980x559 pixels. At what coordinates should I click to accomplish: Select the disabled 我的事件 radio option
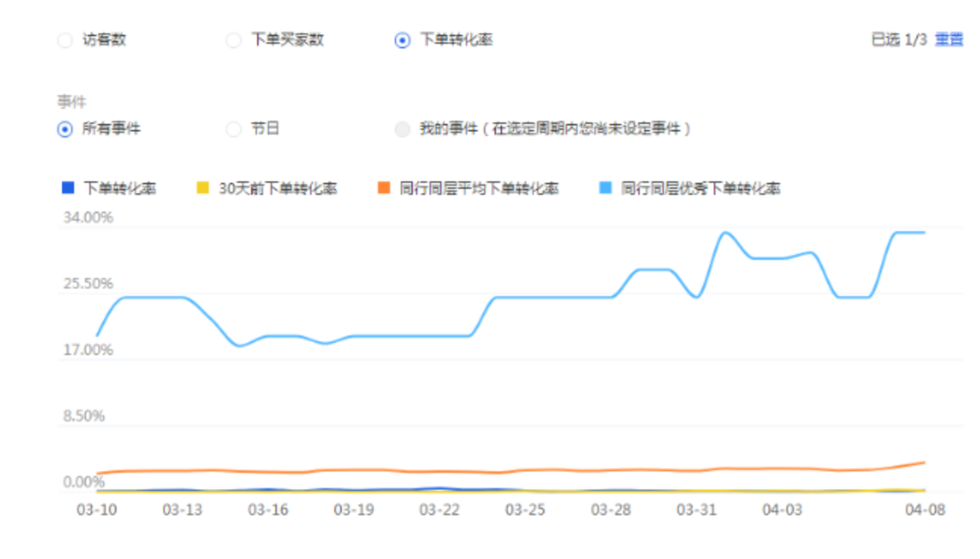pyautogui.click(x=402, y=129)
